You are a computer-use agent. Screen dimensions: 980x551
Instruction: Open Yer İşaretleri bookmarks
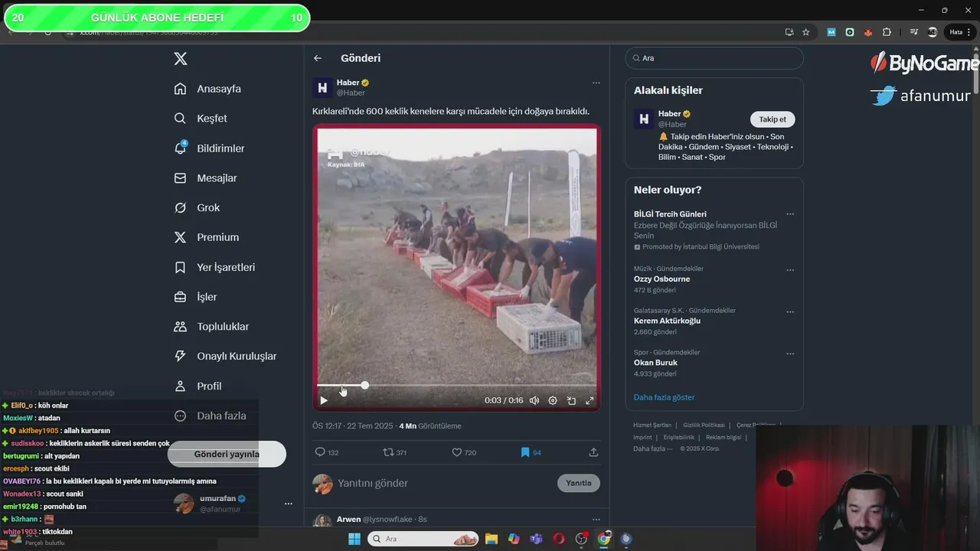pos(214,267)
